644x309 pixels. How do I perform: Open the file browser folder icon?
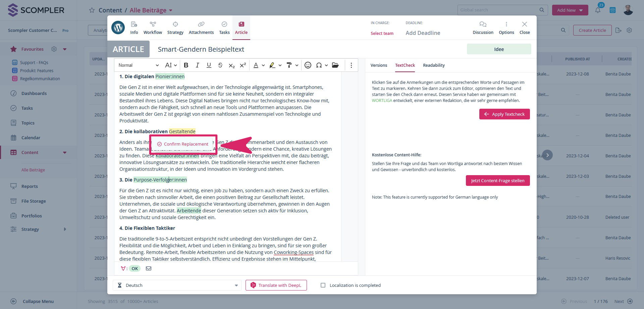point(335,65)
